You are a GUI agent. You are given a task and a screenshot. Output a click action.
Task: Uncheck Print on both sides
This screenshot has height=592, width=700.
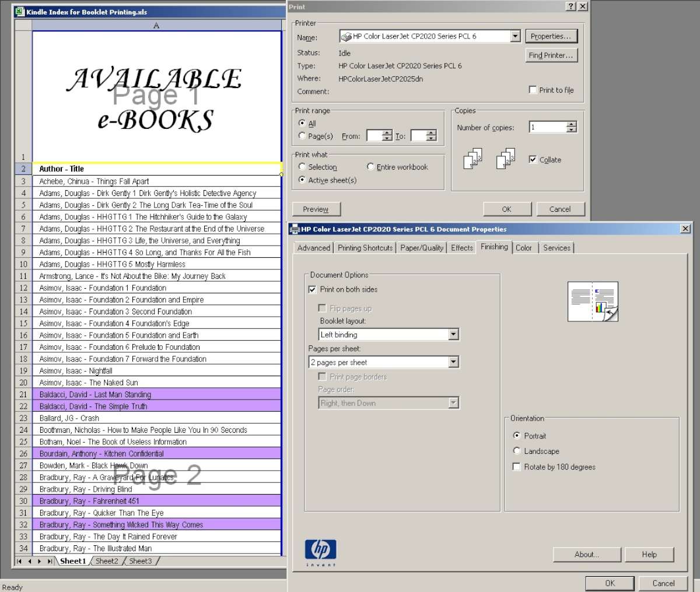coord(312,289)
